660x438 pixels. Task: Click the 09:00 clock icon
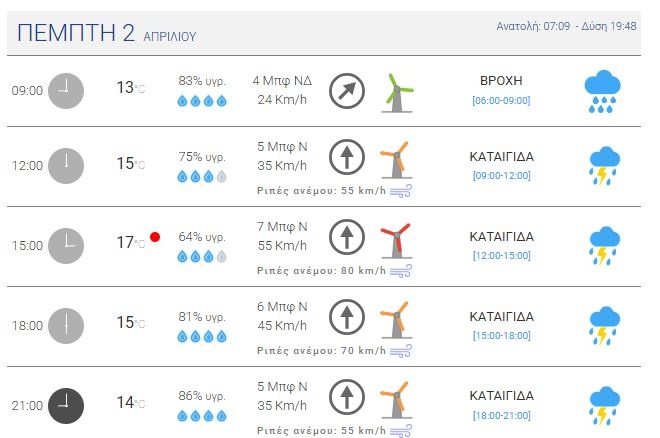(x=66, y=90)
